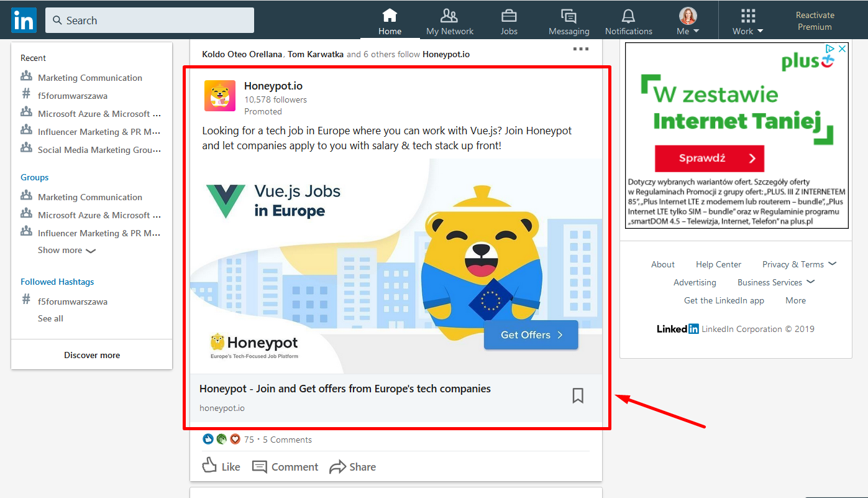Like the Honeypot.io post
This screenshot has width=868, height=498.
coord(221,466)
